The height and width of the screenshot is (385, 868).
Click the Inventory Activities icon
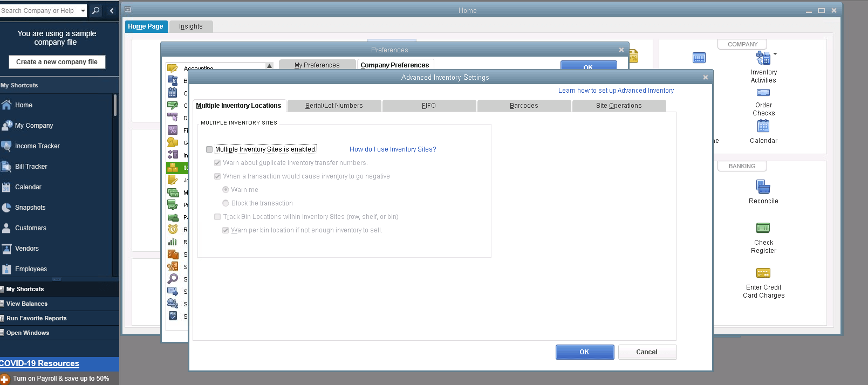[763, 58]
